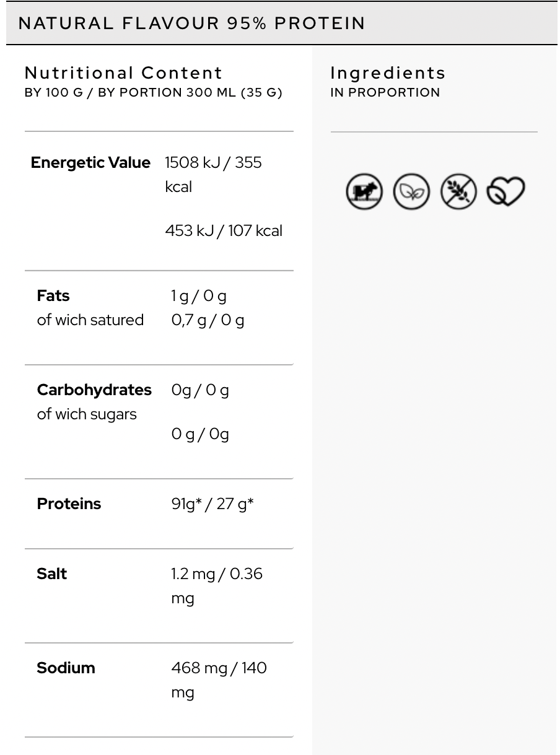The height and width of the screenshot is (755, 560).
Task: Click the 'In proportion' subtitle
Action: pyautogui.click(x=385, y=93)
